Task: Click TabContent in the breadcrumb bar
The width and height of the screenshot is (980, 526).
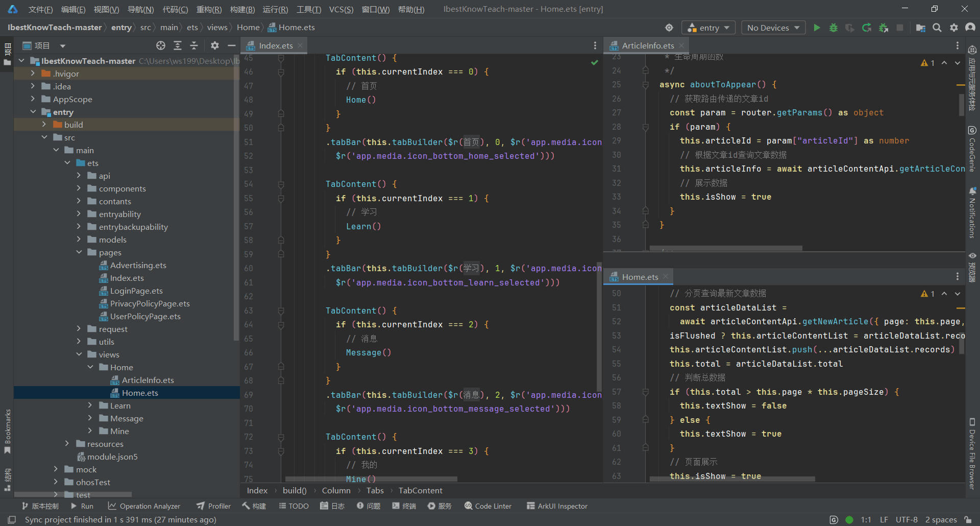Action: [420, 490]
